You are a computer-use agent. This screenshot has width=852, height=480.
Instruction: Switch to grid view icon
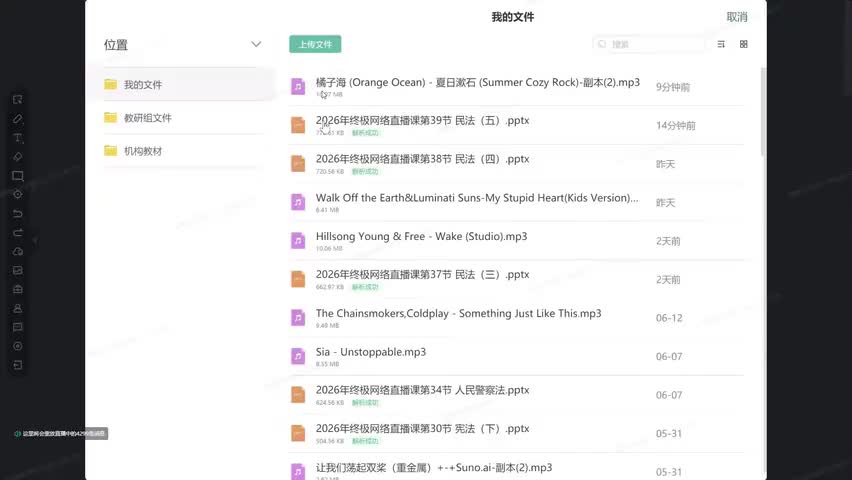744,44
